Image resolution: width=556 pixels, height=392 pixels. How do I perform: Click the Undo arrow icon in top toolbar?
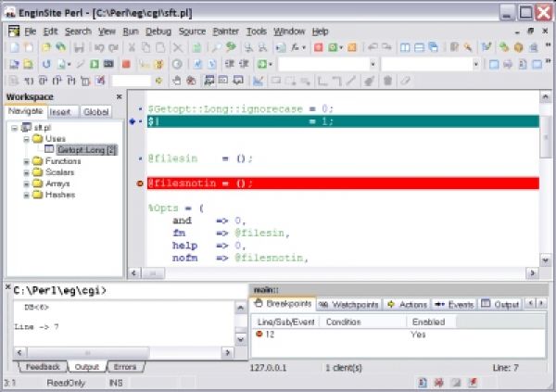point(99,47)
